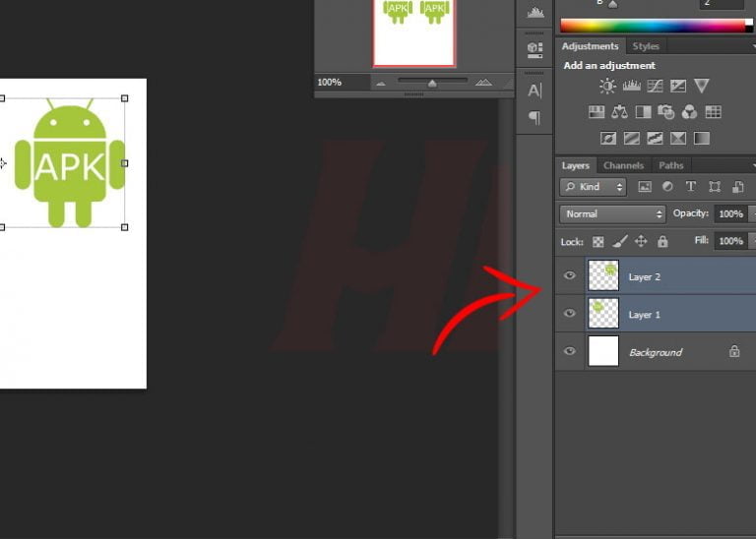This screenshot has width=756, height=539.
Task: Add a Threshold adjustment
Action: (655, 139)
